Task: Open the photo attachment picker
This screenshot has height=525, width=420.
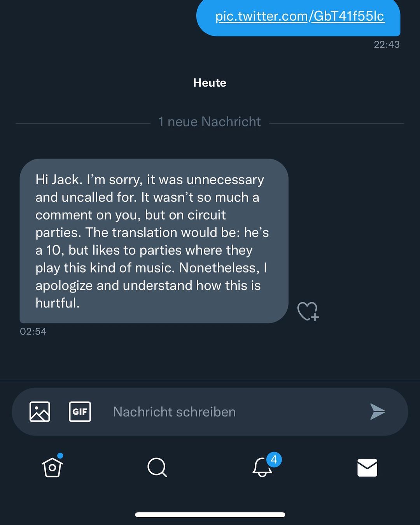Action: click(40, 411)
